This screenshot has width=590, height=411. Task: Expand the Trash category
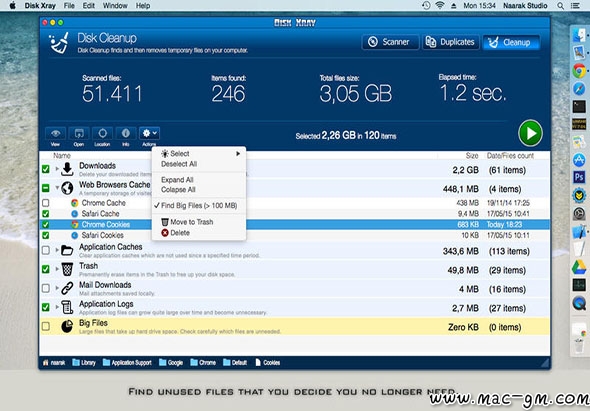point(57,269)
